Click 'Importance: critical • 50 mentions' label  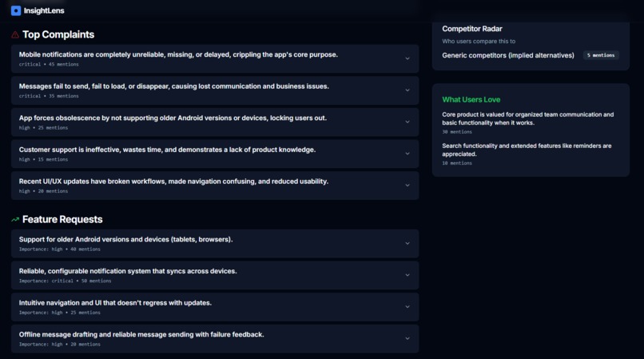coord(65,281)
